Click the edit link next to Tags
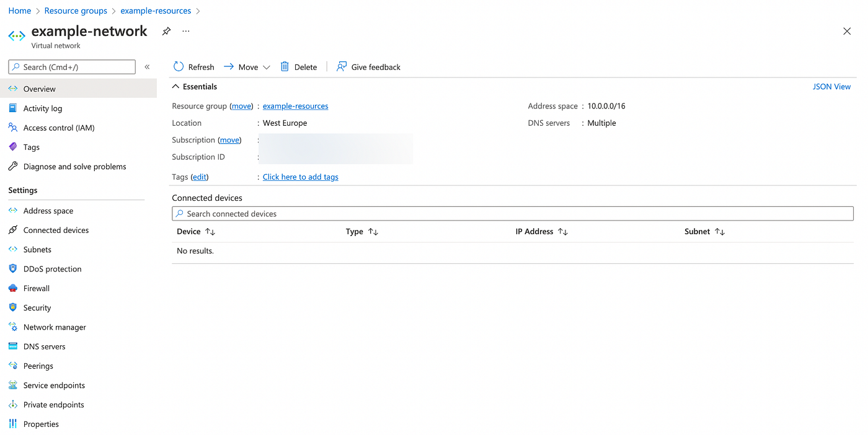Image resolution: width=868 pixels, height=435 pixels. (199, 177)
